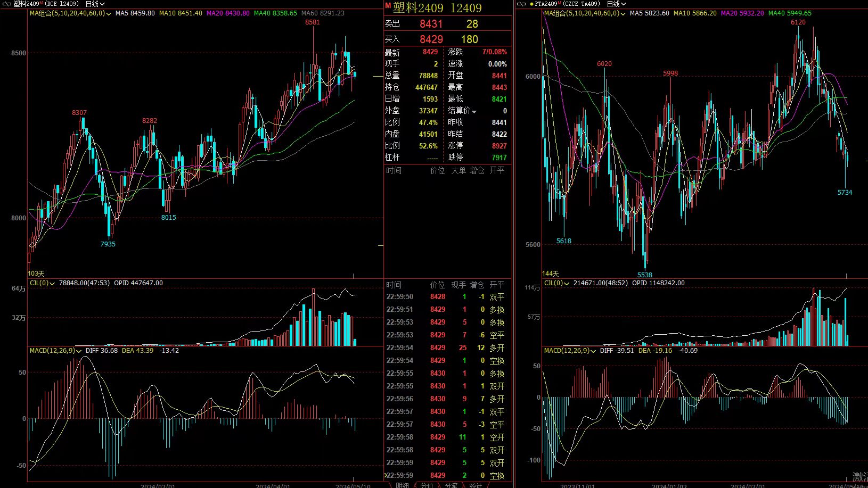Select the 22:59:54 trade row with 25 lots
Image resolution: width=868 pixels, height=488 pixels.
point(447,348)
